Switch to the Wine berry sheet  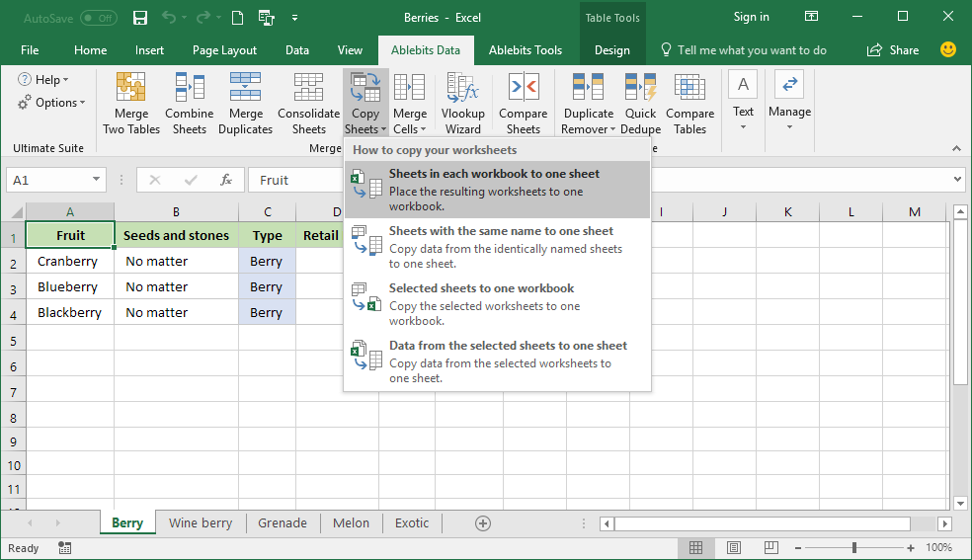(x=201, y=522)
